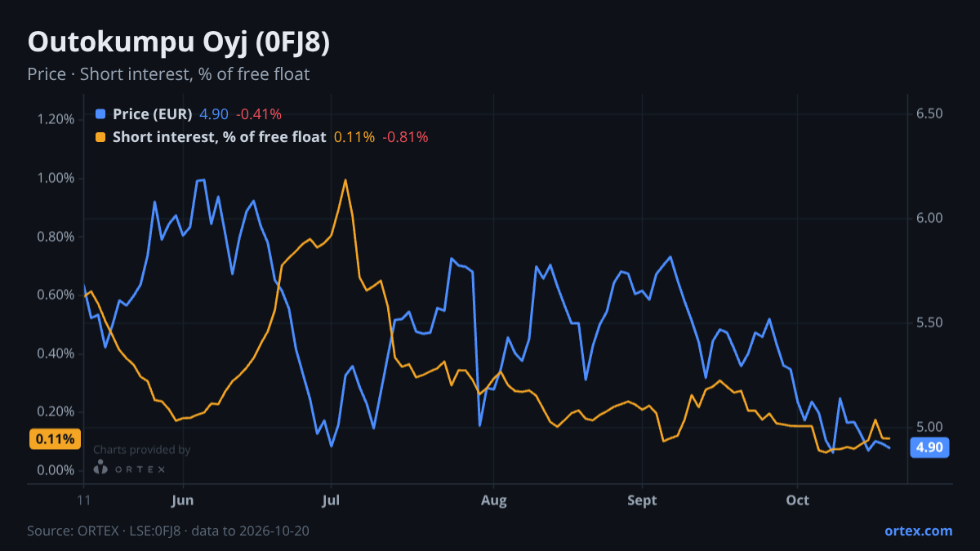Click the subtitle Price · Short interest text
Viewport: 980px width, 551px height.
[x=168, y=74]
